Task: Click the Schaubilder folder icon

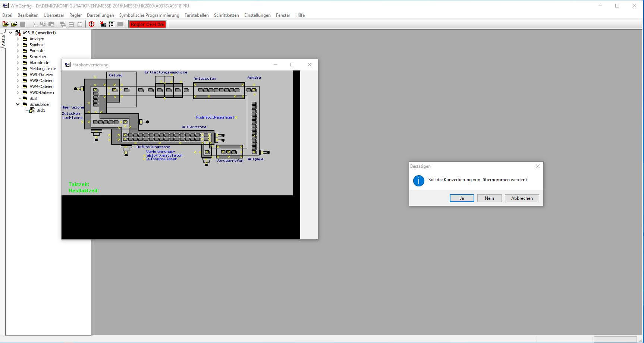Action: pyautogui.click(x=25, y=104)
